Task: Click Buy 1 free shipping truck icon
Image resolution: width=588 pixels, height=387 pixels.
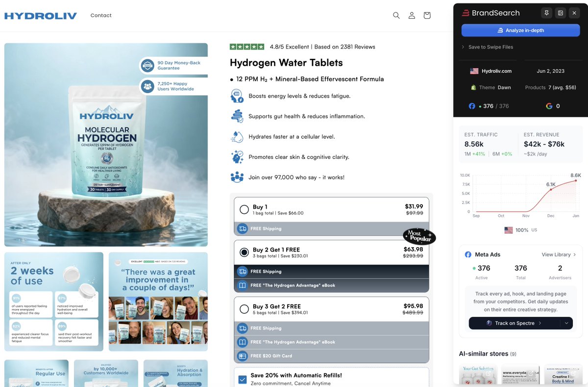Action: 242,229
